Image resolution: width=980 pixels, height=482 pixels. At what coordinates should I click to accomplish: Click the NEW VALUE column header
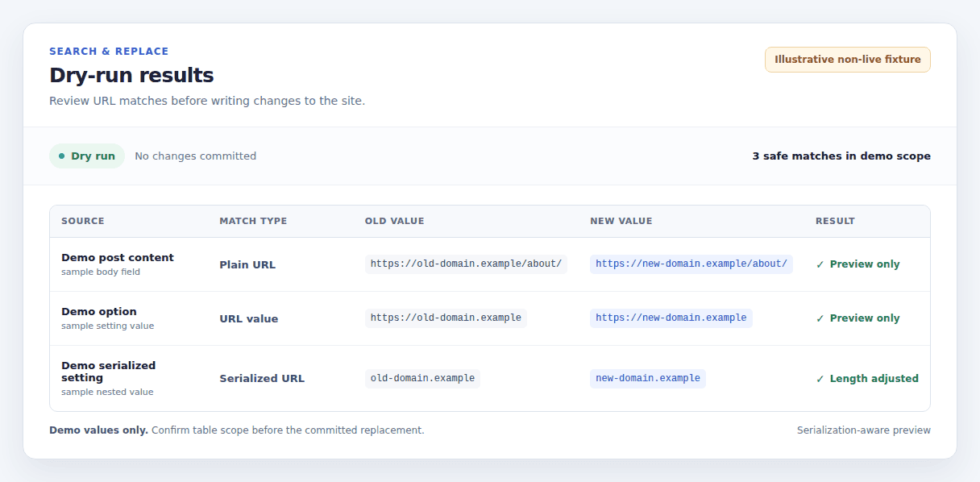(x=621, y=221)
